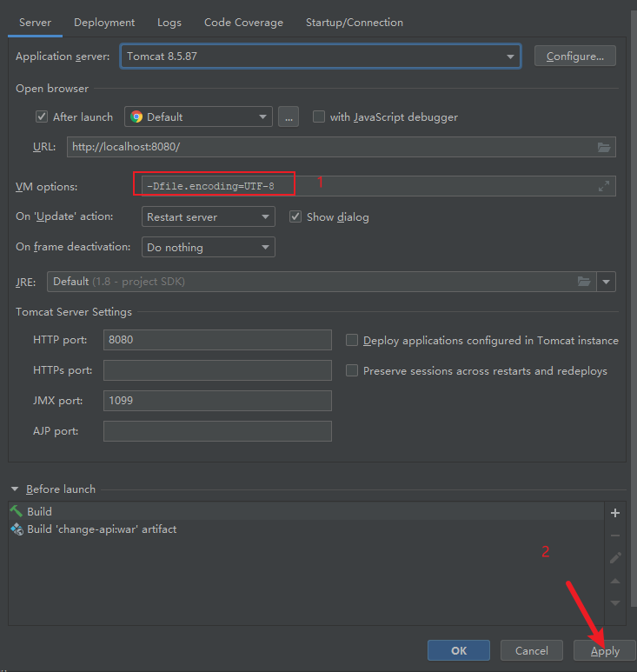Enable the with JavaScript debugger checkbox
637x672 pixels.
click(x=319, y=116)
